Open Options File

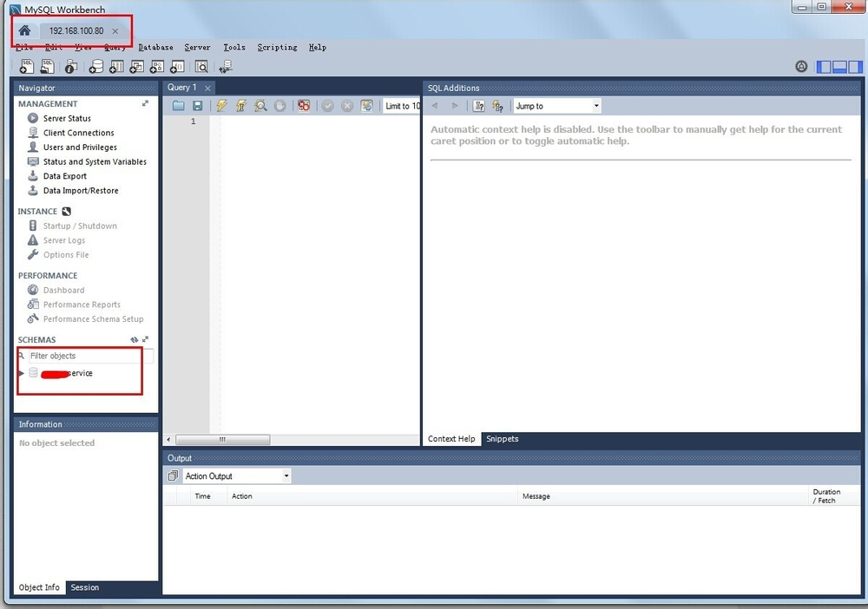pos(66,254)
